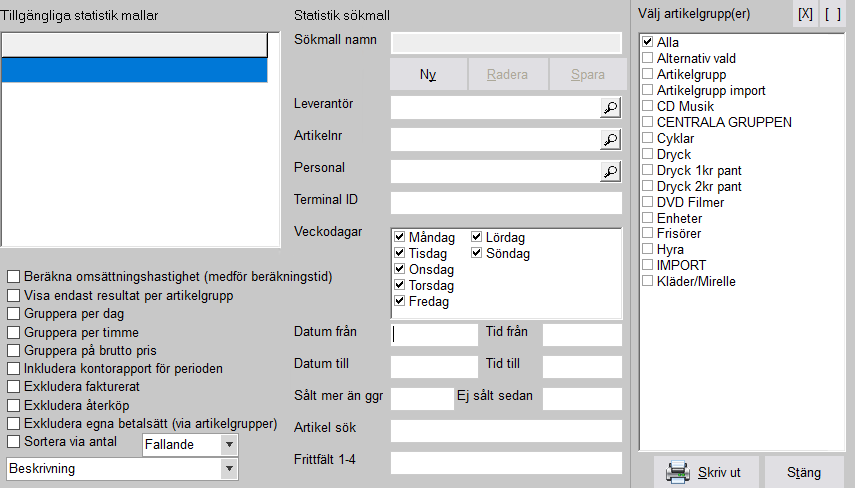Click into the Datum från field
The height and width of the screenshot is (488, 855).
coord(434,335)
